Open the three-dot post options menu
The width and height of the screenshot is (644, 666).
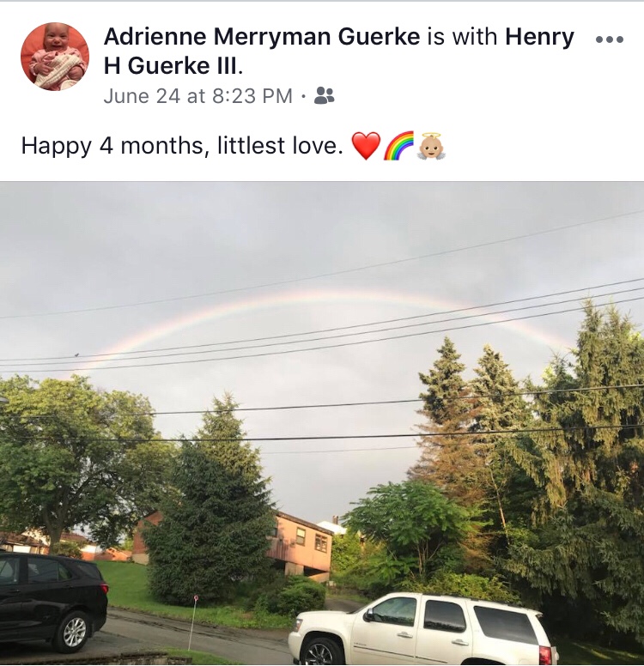tap(610, 39)
